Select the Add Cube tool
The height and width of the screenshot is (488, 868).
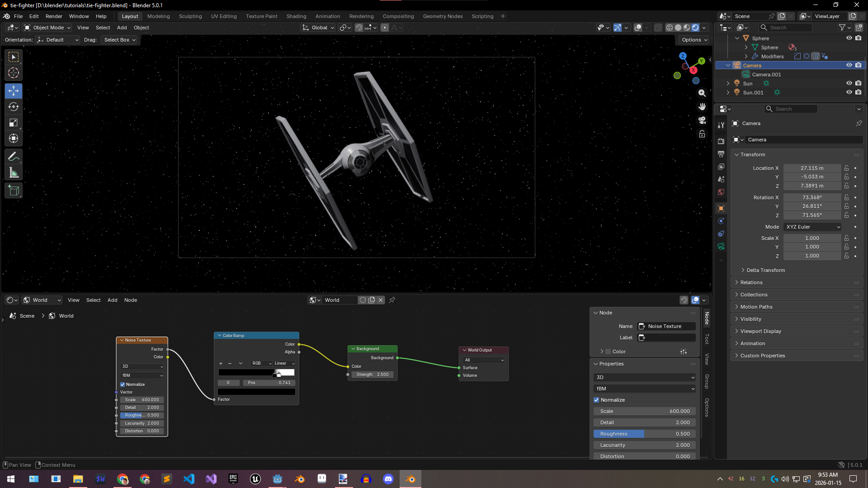[x=14, y=191]
